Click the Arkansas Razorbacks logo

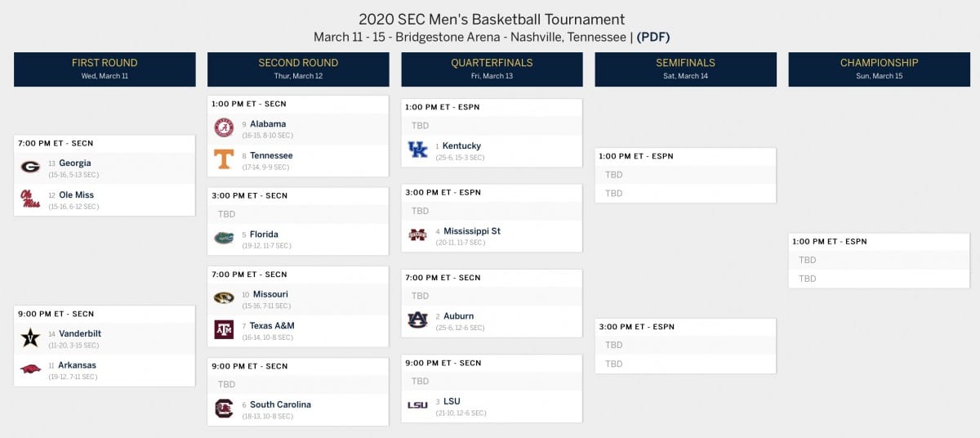(30, 369)
